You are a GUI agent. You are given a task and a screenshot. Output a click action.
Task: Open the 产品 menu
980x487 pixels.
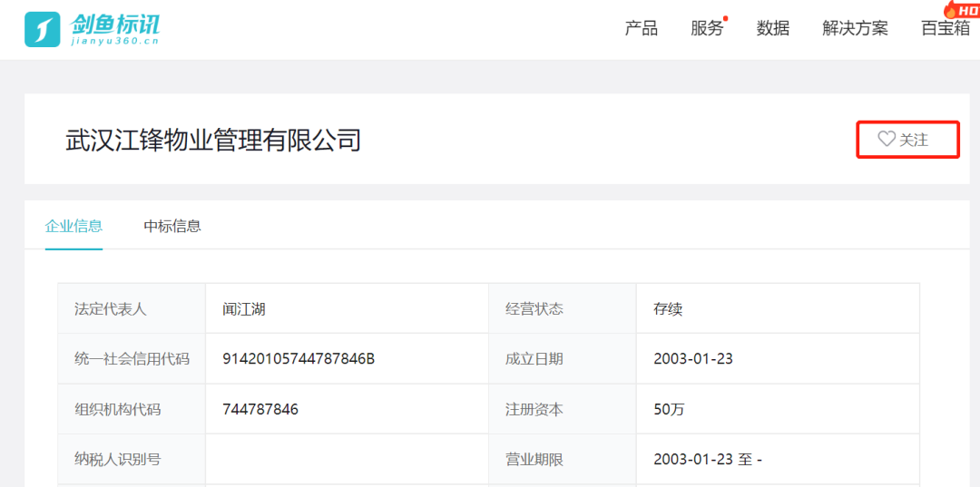[641, 28]
